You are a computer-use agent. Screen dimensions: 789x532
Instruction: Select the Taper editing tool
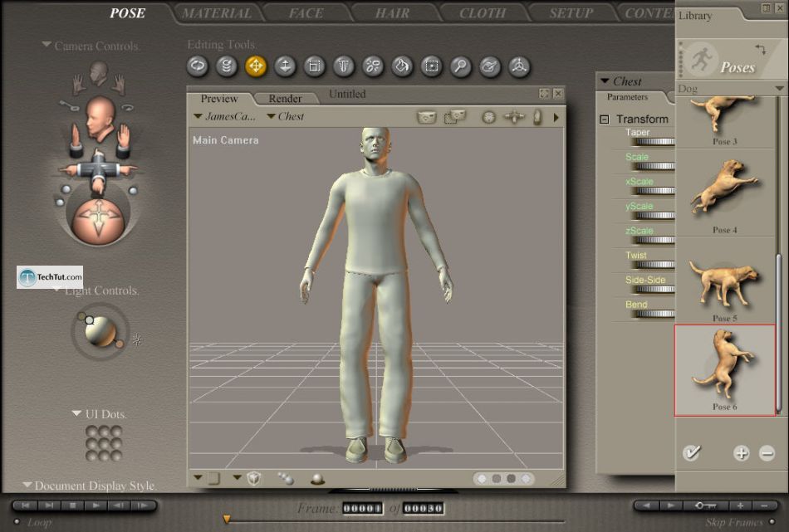click(x=344, y=66)
